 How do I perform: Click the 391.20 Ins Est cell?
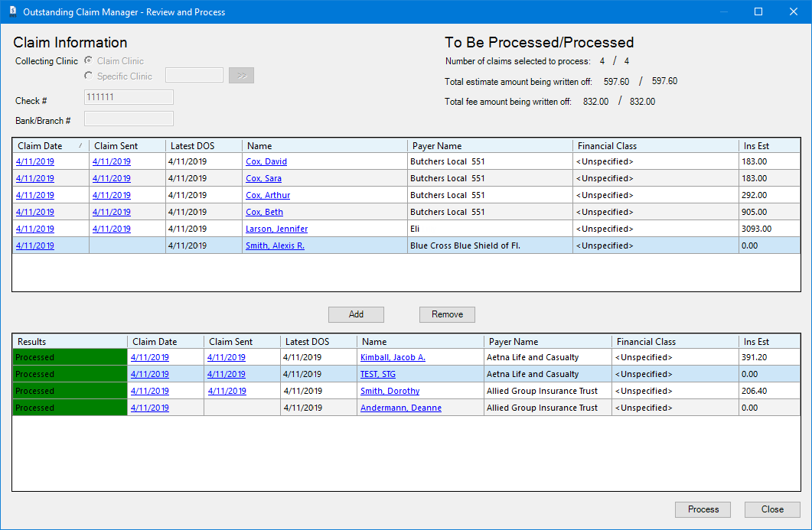(x=770, y=357)
